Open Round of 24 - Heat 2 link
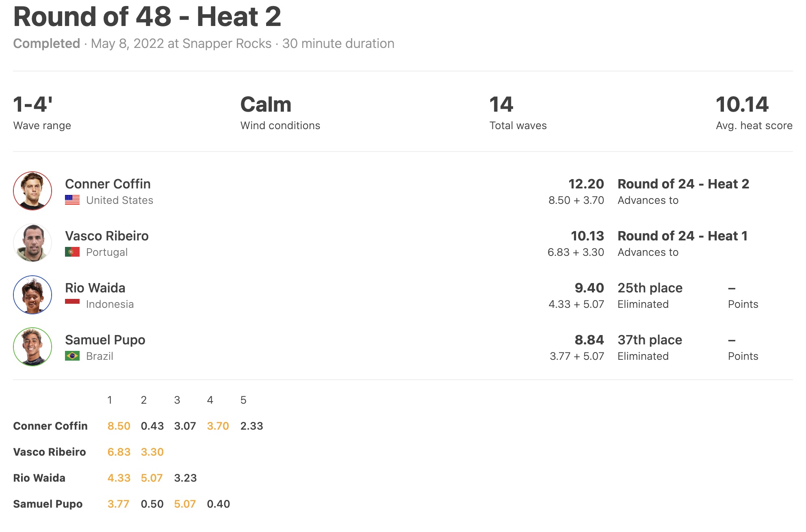The height and width of the screenshot is (532, 806). click(683, 184)
